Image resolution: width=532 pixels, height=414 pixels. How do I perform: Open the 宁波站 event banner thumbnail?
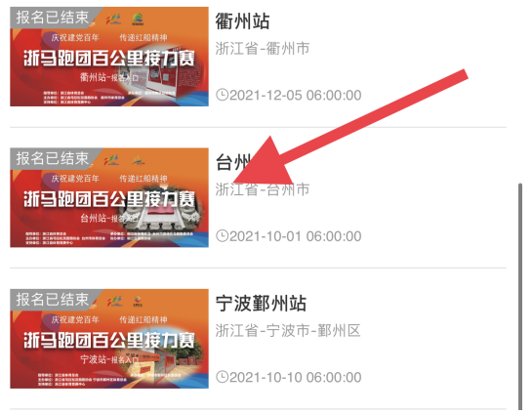[x=109, y=339]
